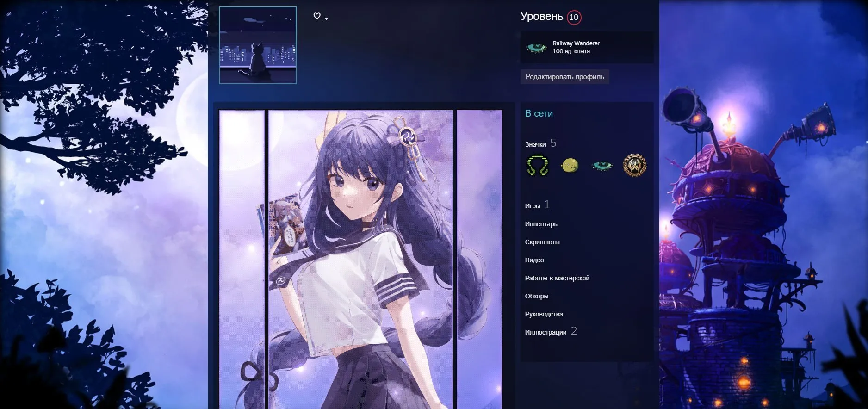Open Работы в мастерской link
Image resolution: width=868 pixels, height=409 pixels.
[557, 278]
